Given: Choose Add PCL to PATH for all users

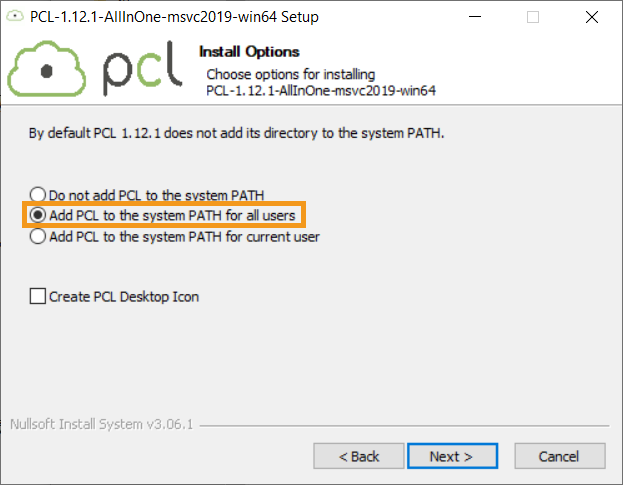Looking at the screenshot, I should [38, 215].
